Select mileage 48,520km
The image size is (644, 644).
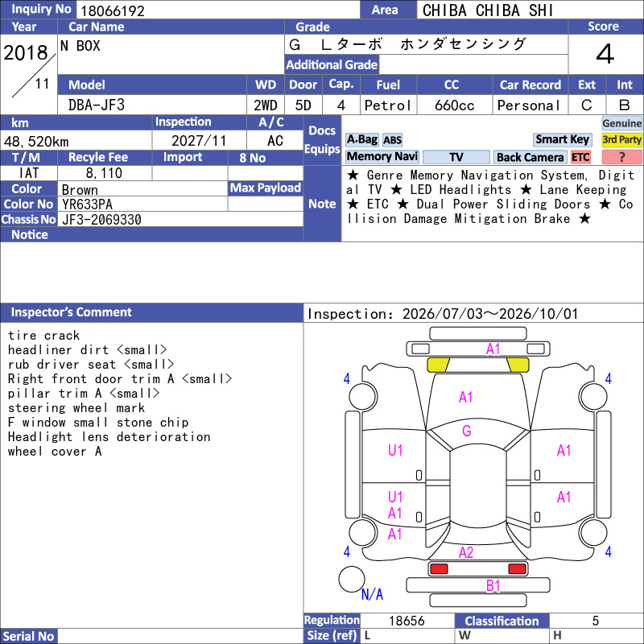click(x=36, y=142)
